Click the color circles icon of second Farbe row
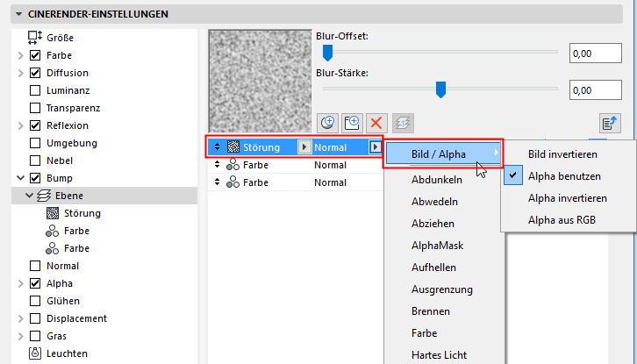Image resolution: width=637 pixels, height=364 pixels. tap(233, 182)
